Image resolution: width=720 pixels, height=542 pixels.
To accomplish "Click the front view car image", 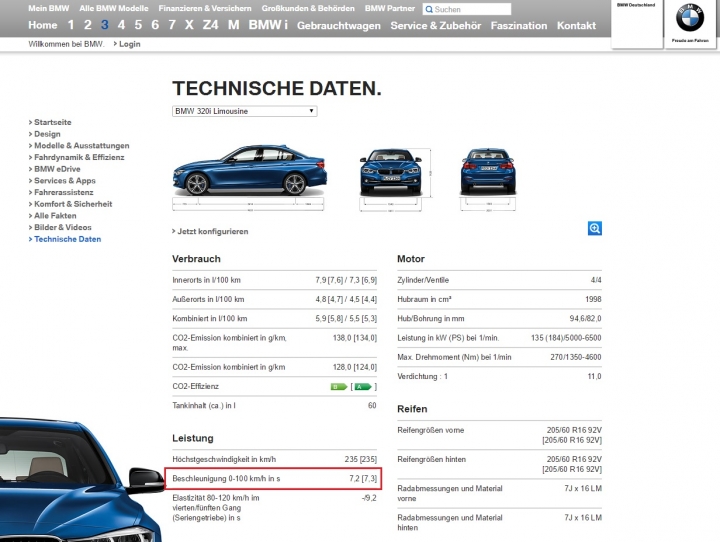I will (x=391, y=172).
